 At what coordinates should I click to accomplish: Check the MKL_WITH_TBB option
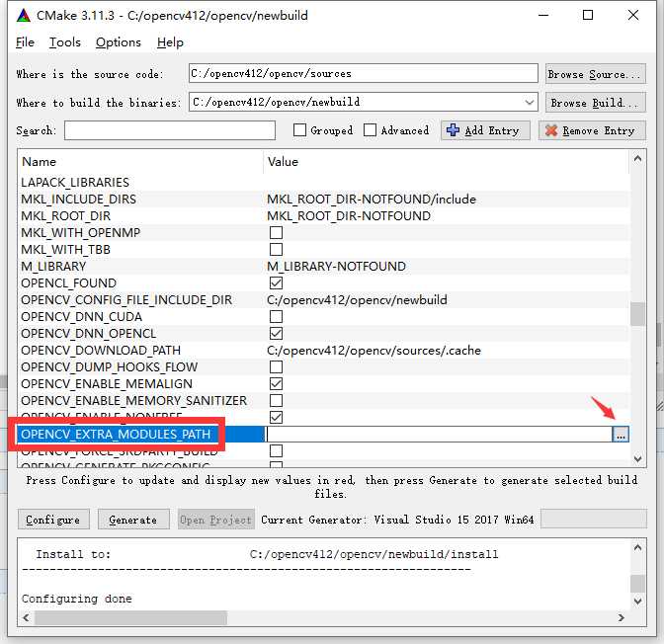coord(276,249)
